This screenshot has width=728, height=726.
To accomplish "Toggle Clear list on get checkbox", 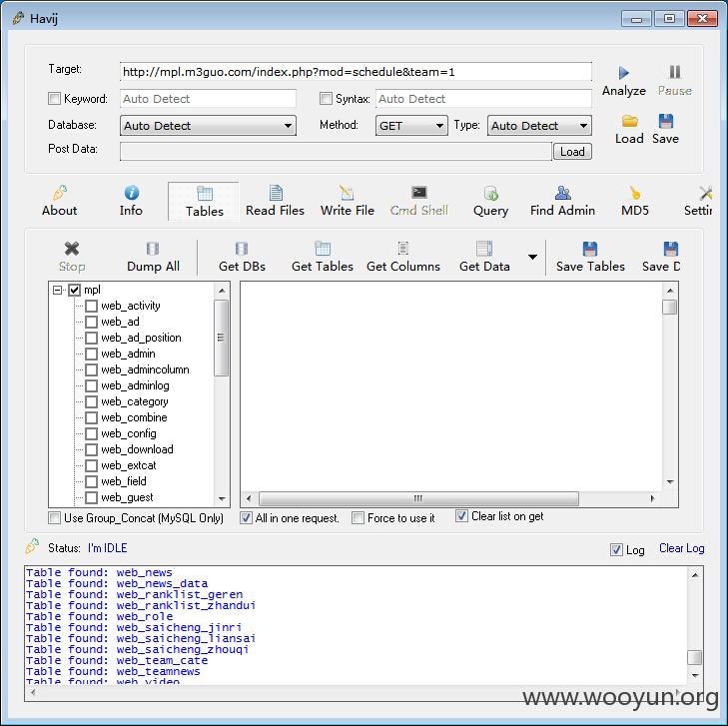I will [x=461, y=515].
